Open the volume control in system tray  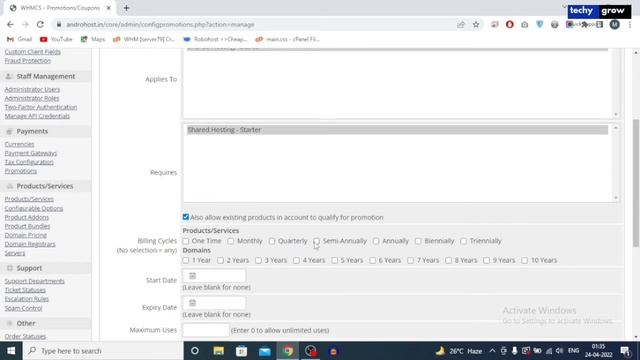click(x=560, y=351)
